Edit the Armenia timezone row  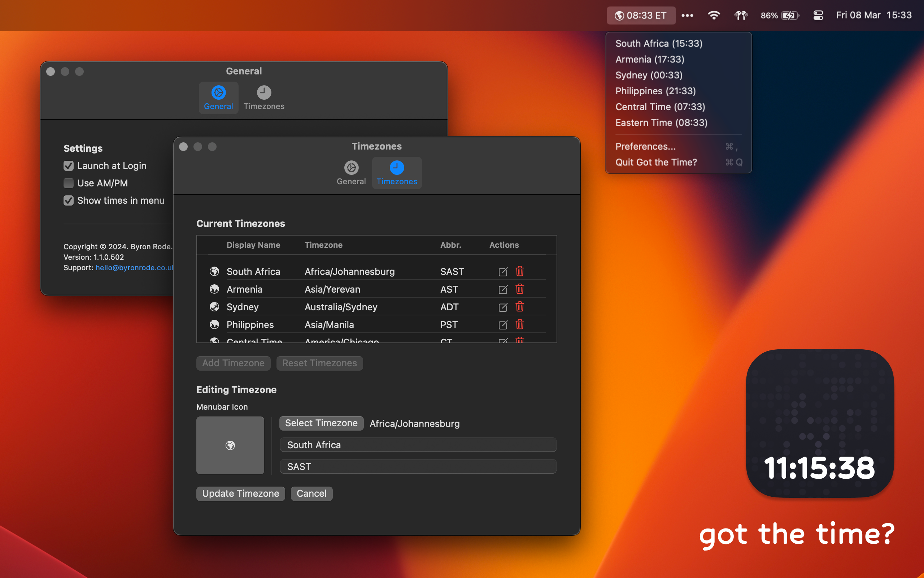pyautogui.click(x=503, y=289)
